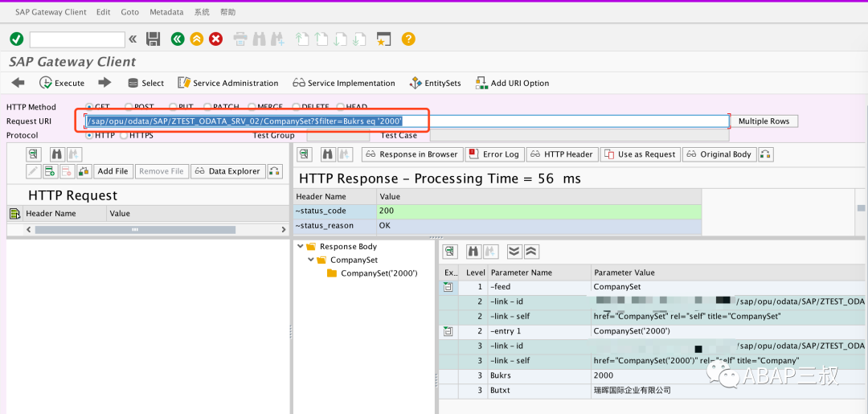Select the PUT method radio button
868x414 pixels.
point(173,106)
